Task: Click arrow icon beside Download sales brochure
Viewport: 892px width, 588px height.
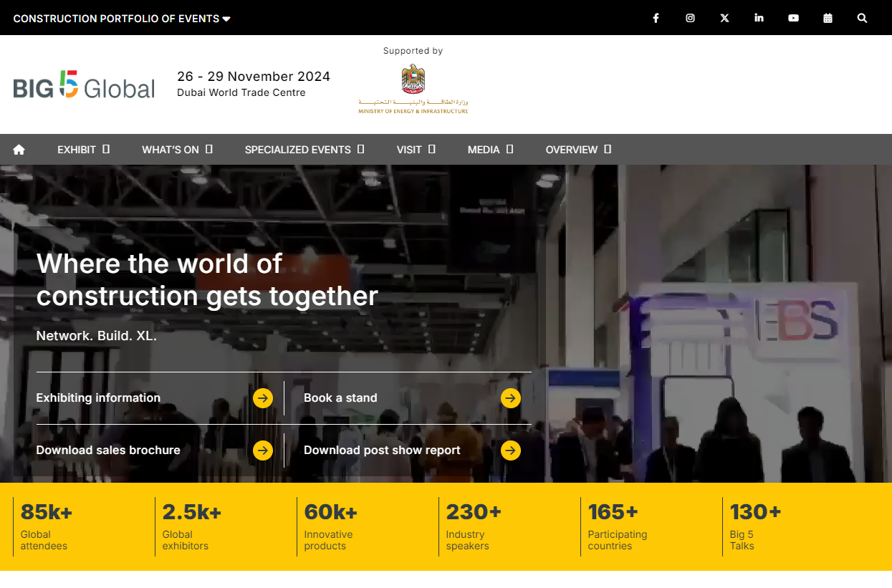Action: [x=263, y=450]
